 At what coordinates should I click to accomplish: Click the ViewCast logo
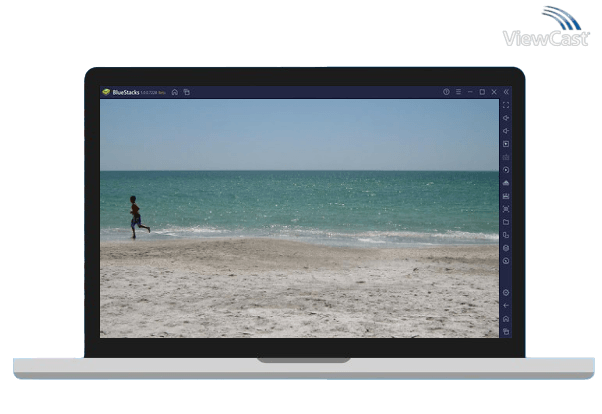click(x=547, y=30)
